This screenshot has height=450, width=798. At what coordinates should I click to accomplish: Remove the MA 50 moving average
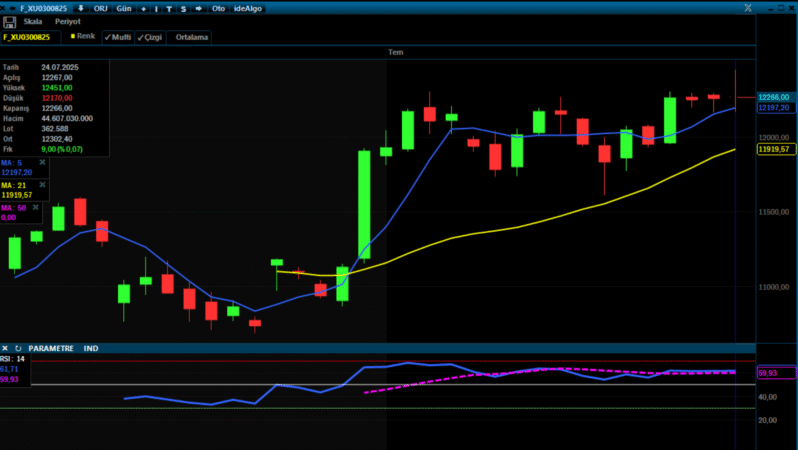point(36,207)
